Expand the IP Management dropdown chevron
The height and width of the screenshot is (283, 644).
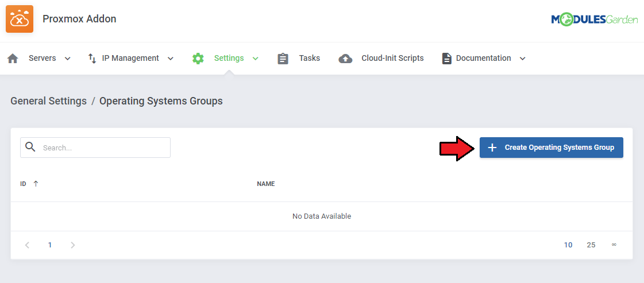point(170,59)
